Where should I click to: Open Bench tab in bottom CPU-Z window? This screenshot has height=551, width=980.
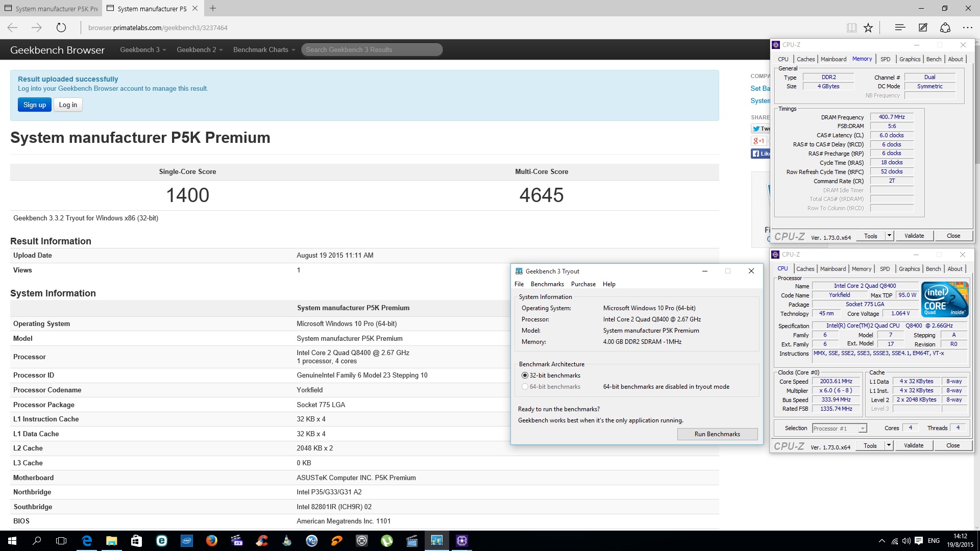(x=933, y=269)
